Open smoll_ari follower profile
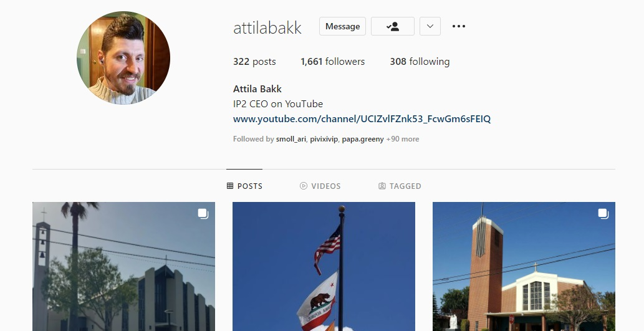This screenshot has width=644, height=331. (291, 139)
